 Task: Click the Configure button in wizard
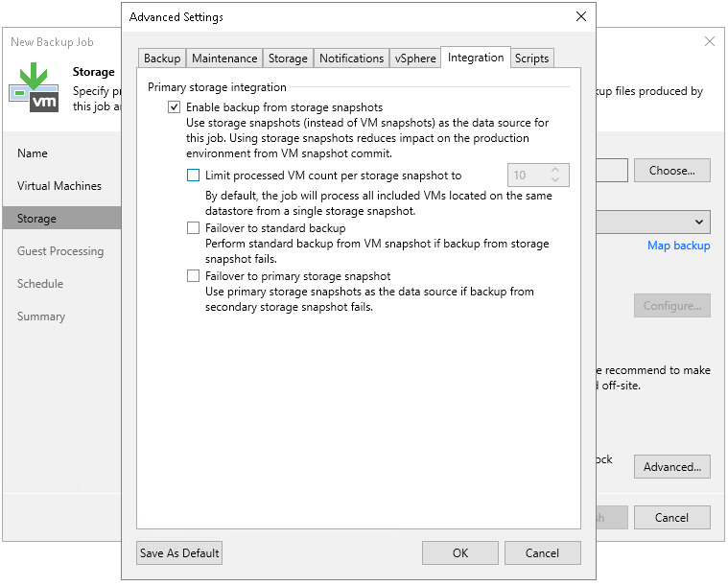pyautogui.click(x=671, y=306)
